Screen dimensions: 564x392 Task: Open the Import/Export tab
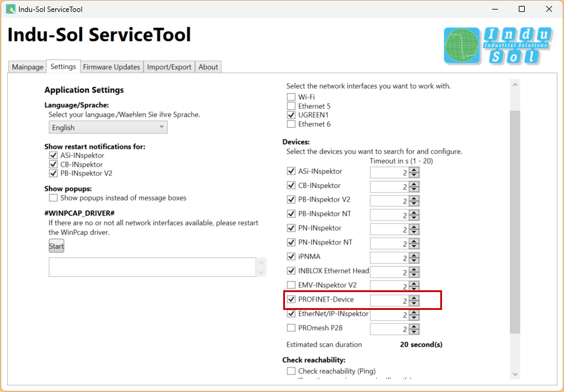169,67
